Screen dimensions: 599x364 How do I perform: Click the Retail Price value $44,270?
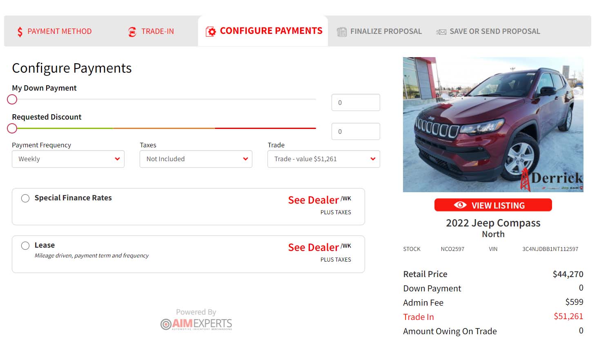[568, 274]
